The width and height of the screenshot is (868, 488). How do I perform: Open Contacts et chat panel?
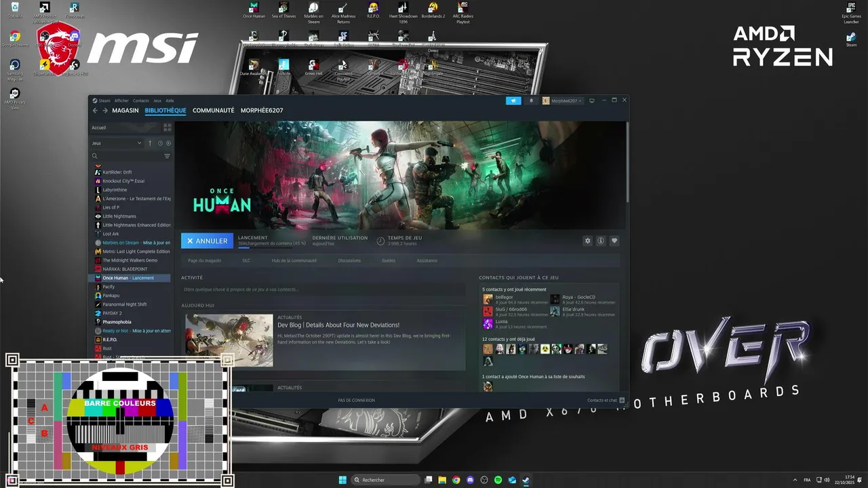(606, 400)
